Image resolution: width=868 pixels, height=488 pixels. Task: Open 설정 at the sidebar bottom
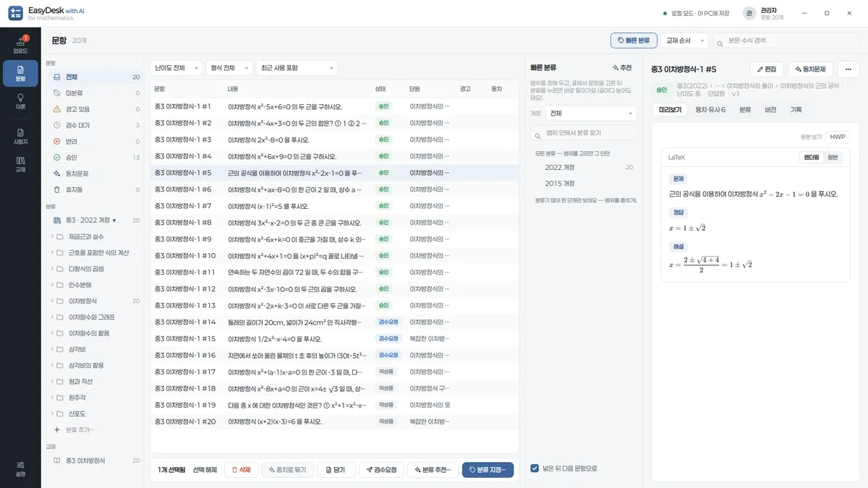pyautogui.click(x=20, y=468)
